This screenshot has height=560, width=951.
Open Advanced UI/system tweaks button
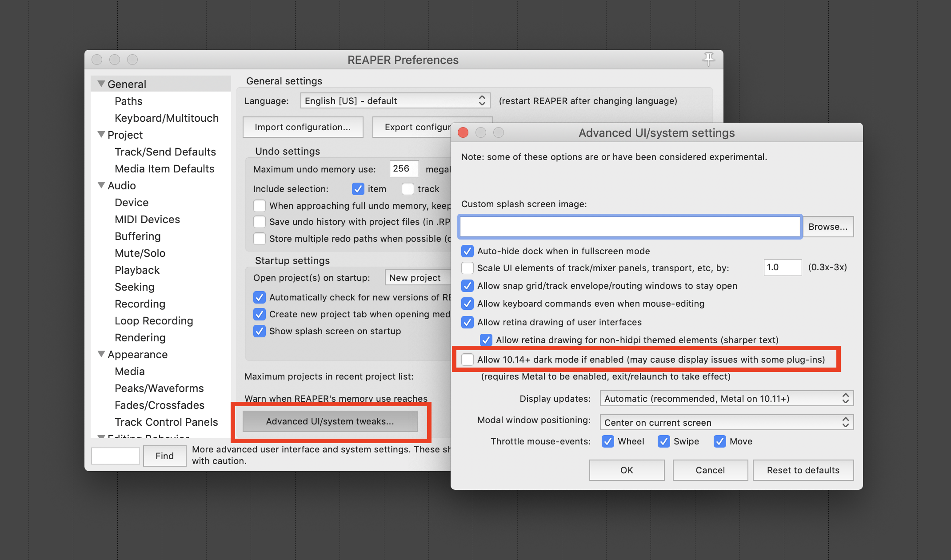pos(330,421)
